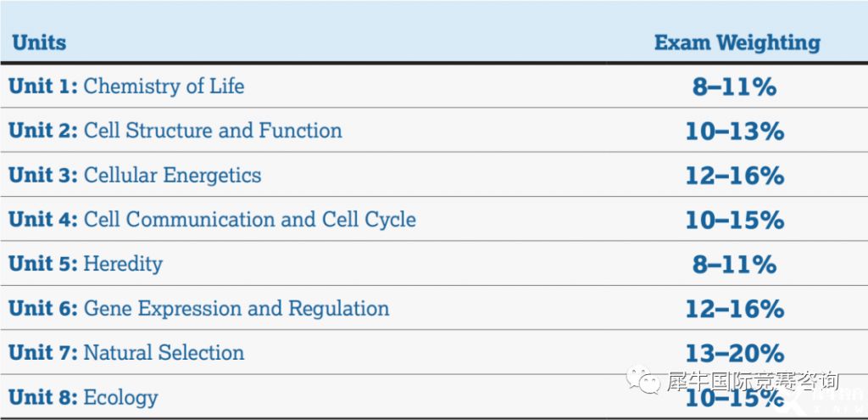The image size is (868, 420).
Task: Click the 8–11% weighting beside Heredity
Action: (x=735, y=264)
